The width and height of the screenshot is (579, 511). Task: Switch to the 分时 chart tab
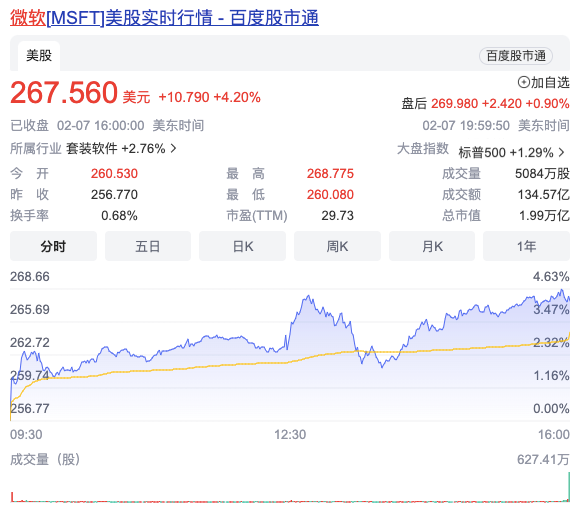(54, 246)
